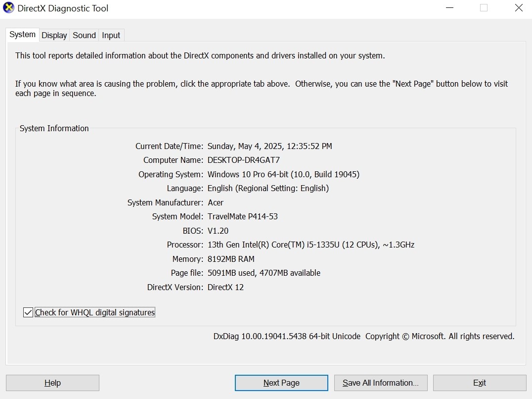Select the Input tab
The image size is (532, 399).
point(111,35)
